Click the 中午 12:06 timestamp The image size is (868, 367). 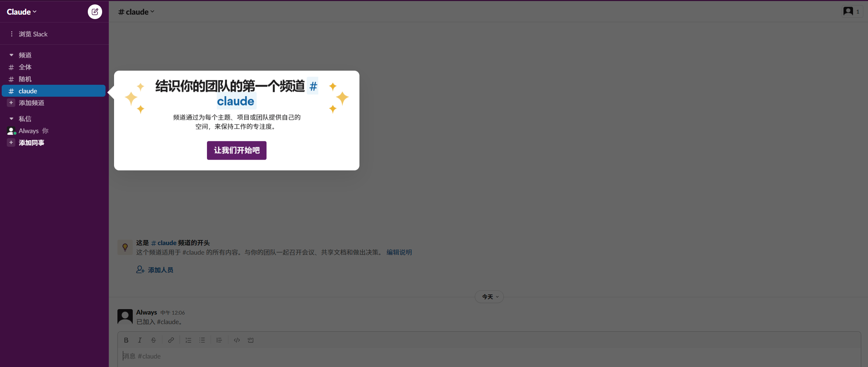tap(173, 313)
